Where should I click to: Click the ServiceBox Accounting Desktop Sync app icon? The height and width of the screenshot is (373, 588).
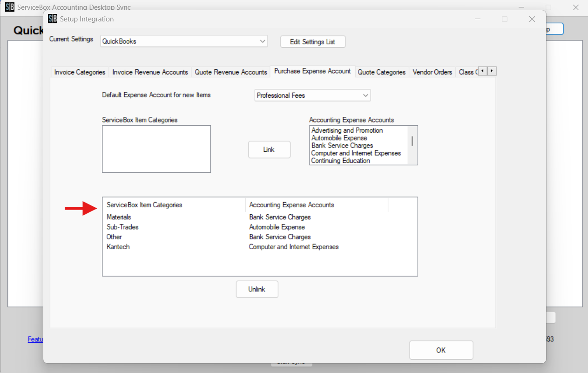[9, 7]
